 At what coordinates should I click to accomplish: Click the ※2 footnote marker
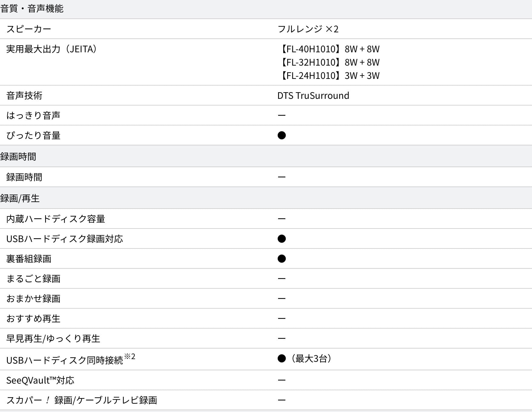[130, 356]
